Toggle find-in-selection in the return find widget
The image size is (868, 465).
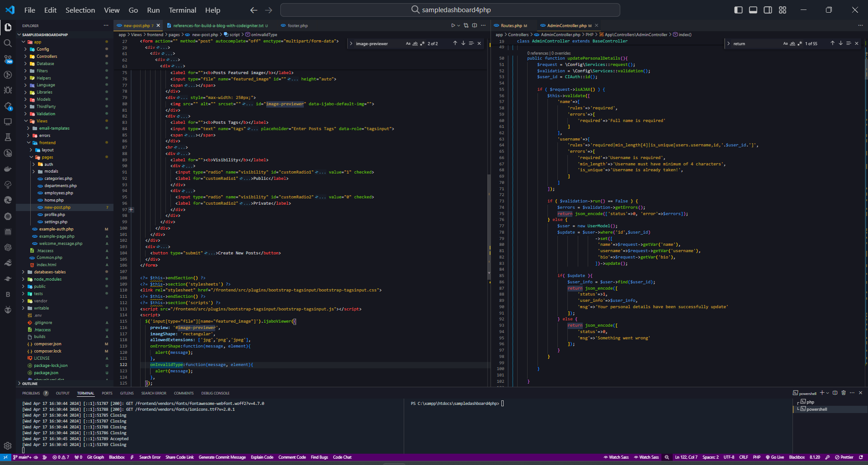pos(849,43)
